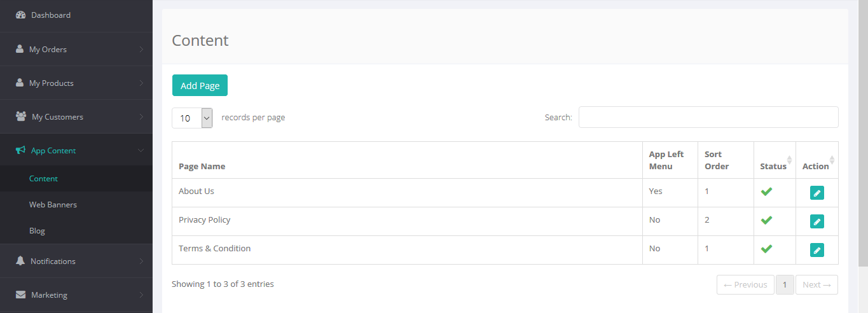Viewport: 868px width, 313px height.
Task: Expand the My Products sidebar menu
Action: point(76,83)
